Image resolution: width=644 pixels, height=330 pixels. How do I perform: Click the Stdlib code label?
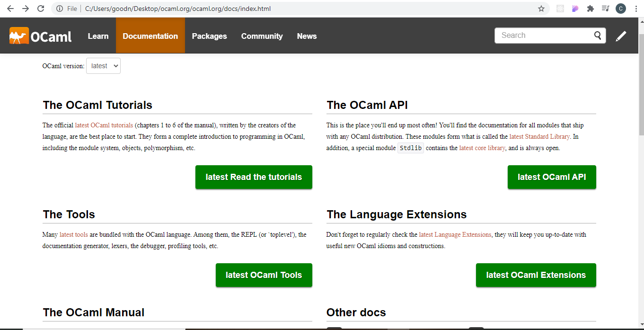(410, 148)
